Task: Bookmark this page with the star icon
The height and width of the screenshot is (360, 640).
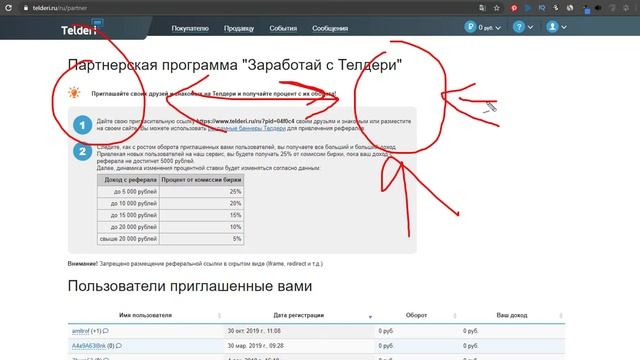Action: 496,8
